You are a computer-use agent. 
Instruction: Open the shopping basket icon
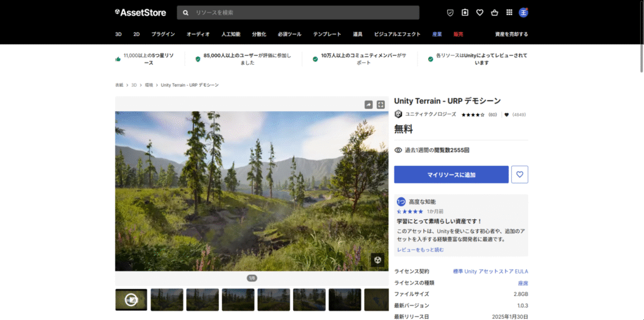tap(494, 13)
